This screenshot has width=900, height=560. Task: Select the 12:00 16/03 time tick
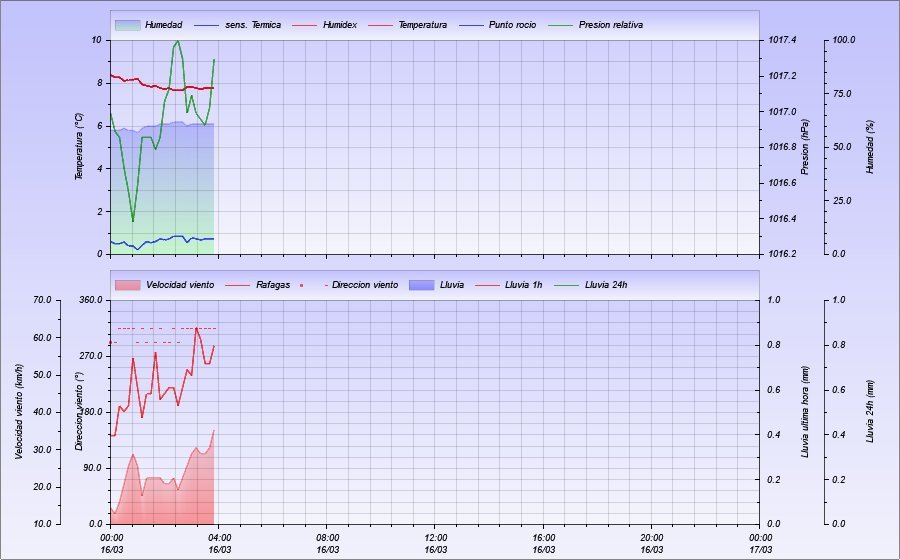435,543
